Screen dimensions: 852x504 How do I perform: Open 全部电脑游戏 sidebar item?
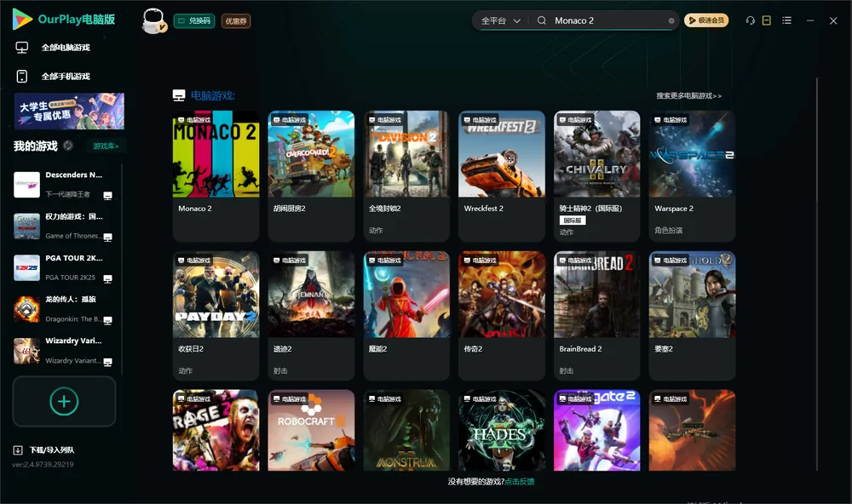pos(66,48)
